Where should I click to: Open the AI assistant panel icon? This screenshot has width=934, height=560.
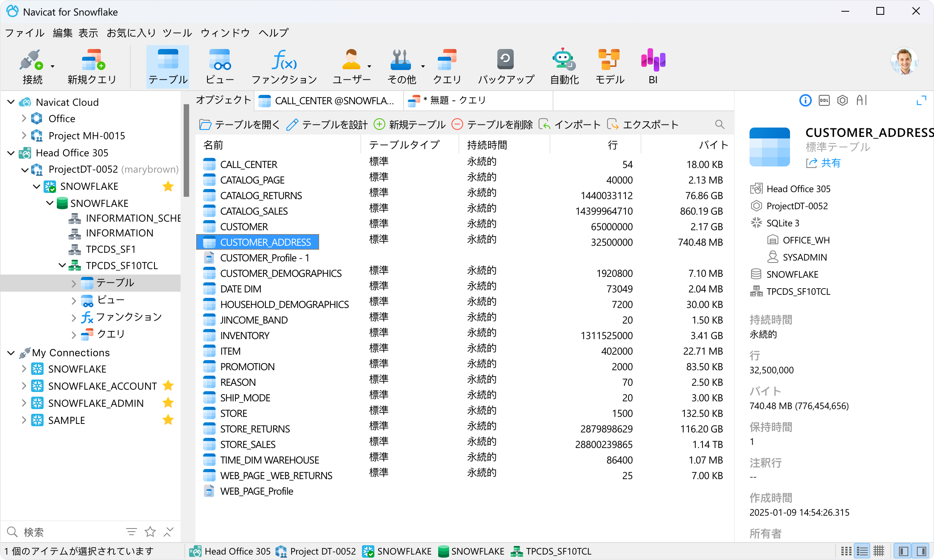click(x=862, y=101)
